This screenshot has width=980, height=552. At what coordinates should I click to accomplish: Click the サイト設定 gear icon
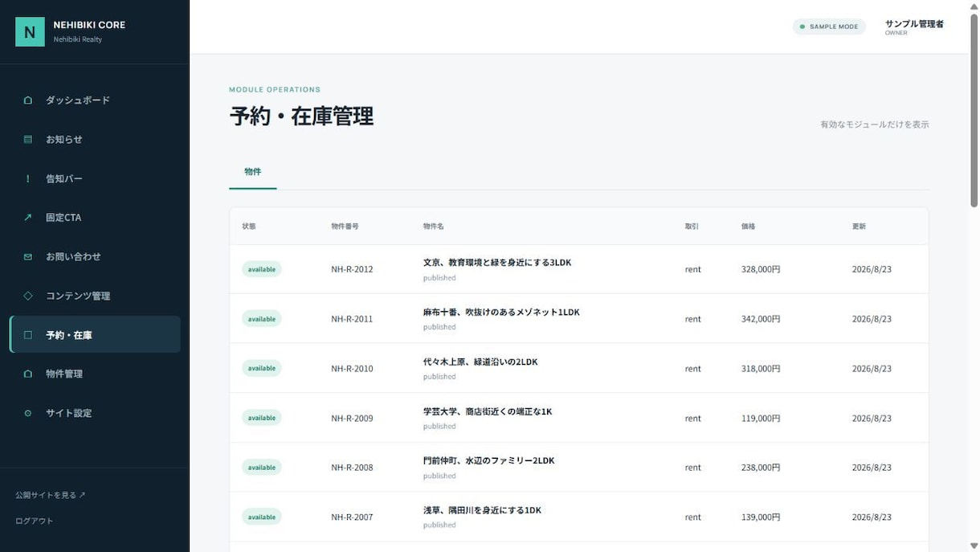(28, 413)
